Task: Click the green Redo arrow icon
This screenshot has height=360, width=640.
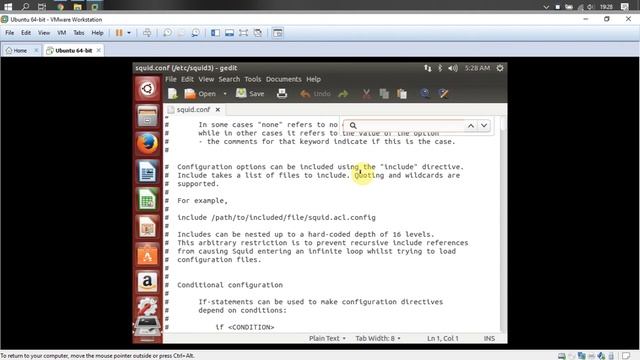Action: point(343,94)
